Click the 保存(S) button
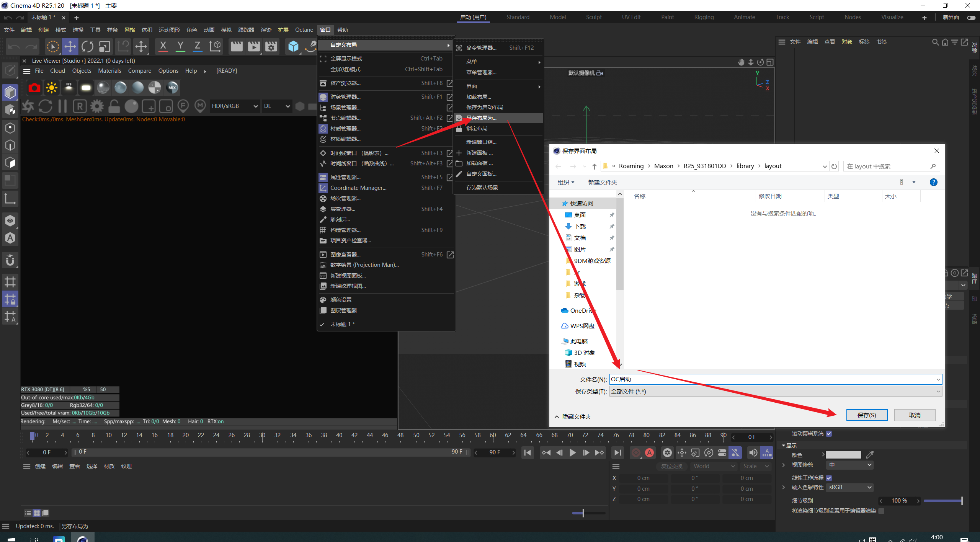The width and height of the screenshot is (980, 542). tap(866, 415)
